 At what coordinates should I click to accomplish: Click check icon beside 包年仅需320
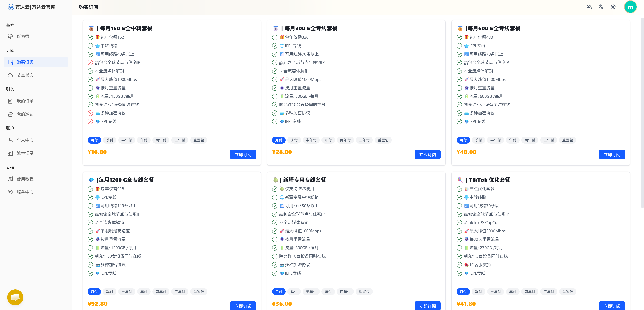275,38
